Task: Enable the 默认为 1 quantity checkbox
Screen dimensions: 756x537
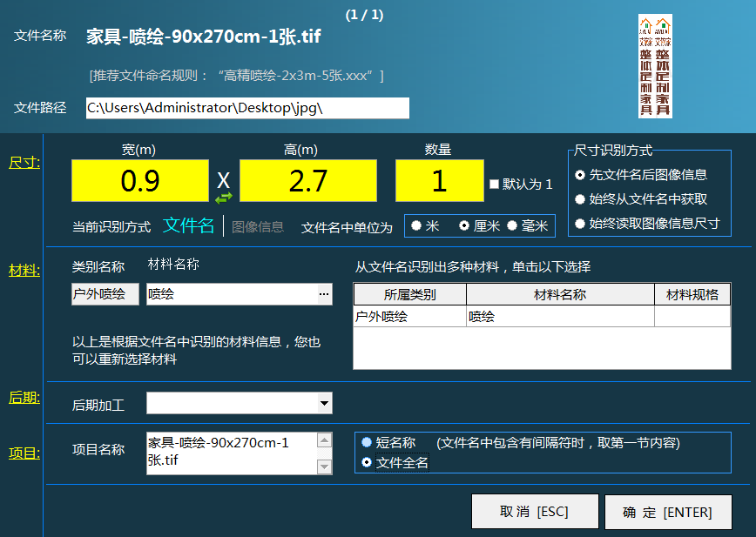Action: (495, 185)
